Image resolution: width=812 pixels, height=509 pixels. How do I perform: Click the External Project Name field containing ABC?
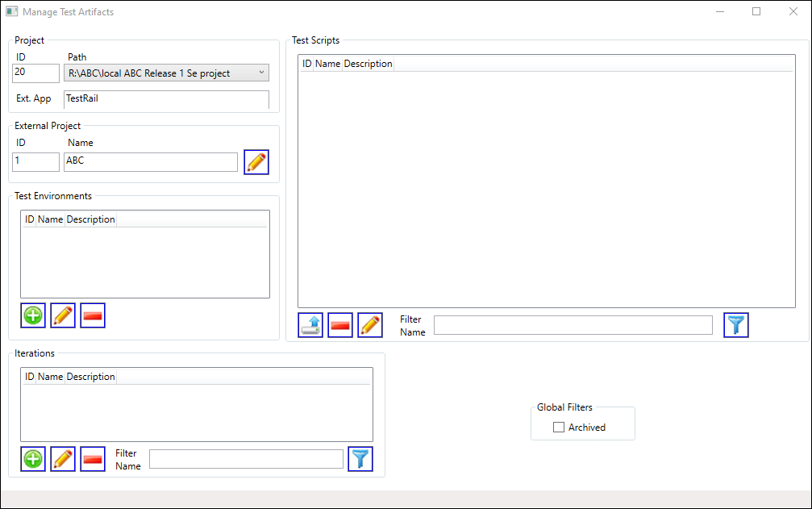pyautogui.click(x=150, y=161)
